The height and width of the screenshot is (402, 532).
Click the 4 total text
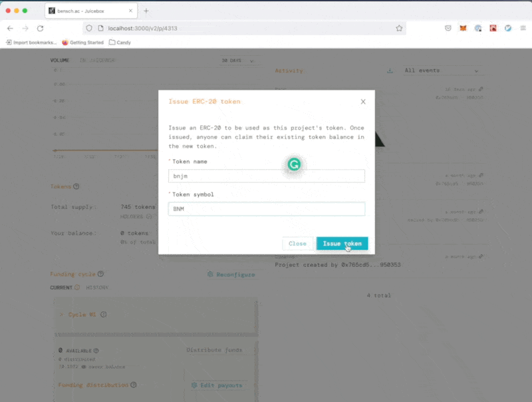coord(378,296)
